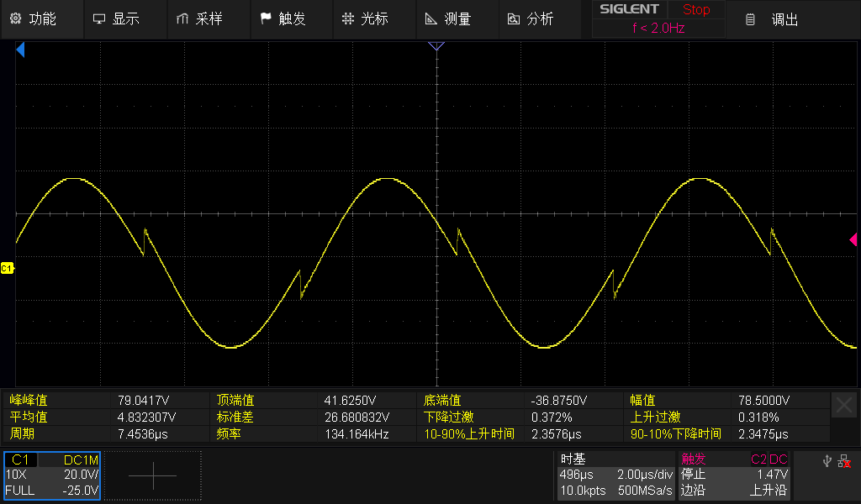Click the 134.164kHz frequency value
Viewport: 861px width, 504px height.
tap(357, 434)
